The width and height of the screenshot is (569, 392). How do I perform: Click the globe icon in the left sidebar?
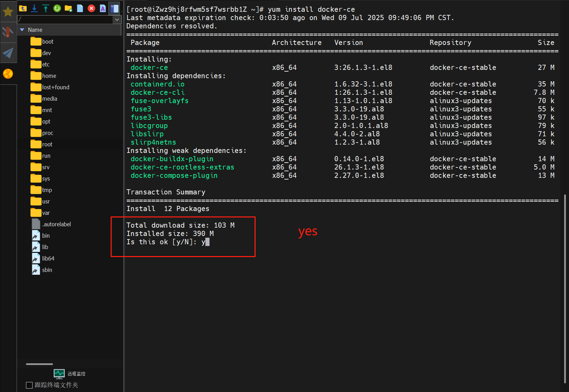(8, 73)
